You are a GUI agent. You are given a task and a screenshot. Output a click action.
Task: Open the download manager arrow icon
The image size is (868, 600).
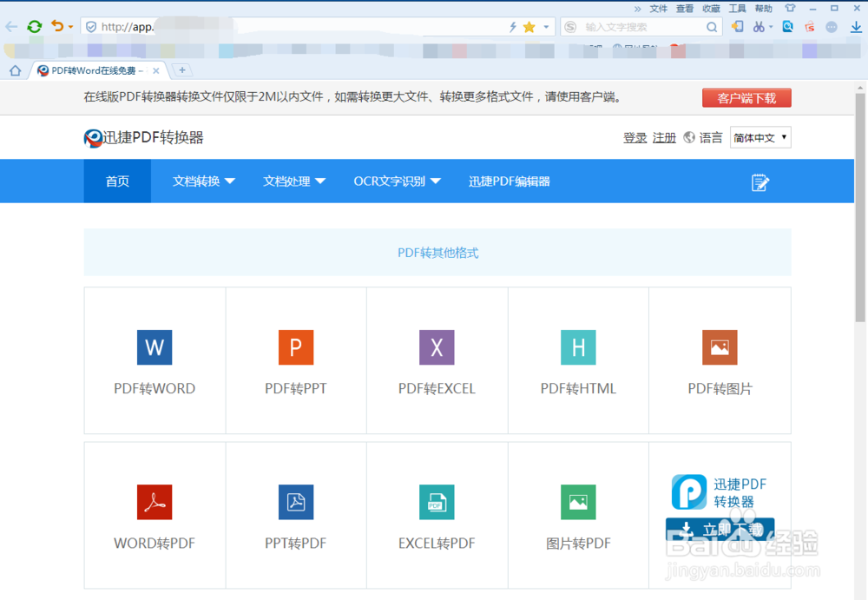pos(857,27)
